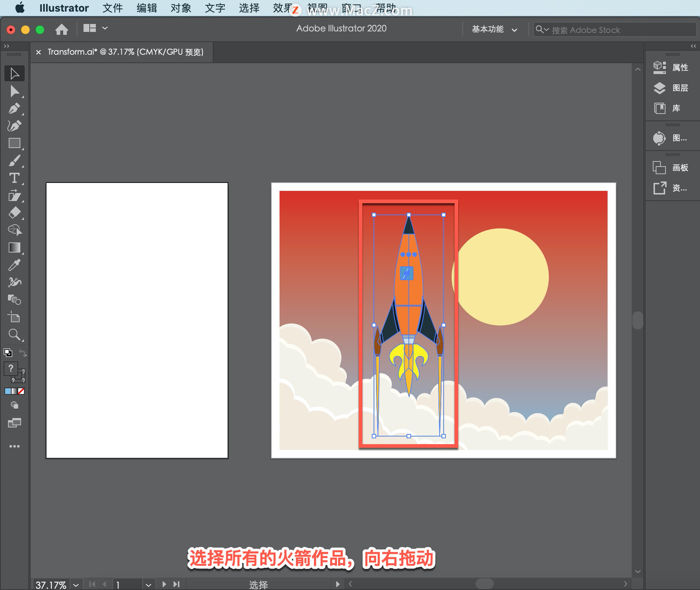Pick the Eyedropper tool
The height and width of the screenshot is (590, 700).
click(15, 265)
